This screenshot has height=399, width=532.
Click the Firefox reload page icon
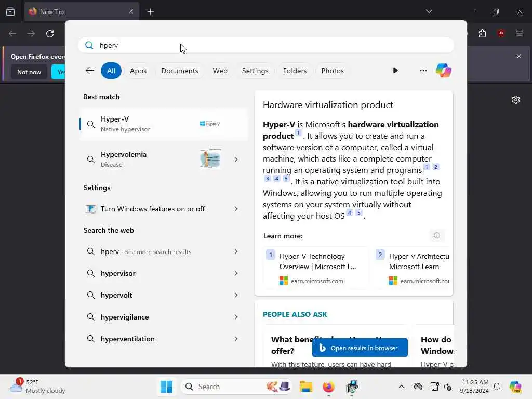(x=50, y=34)
